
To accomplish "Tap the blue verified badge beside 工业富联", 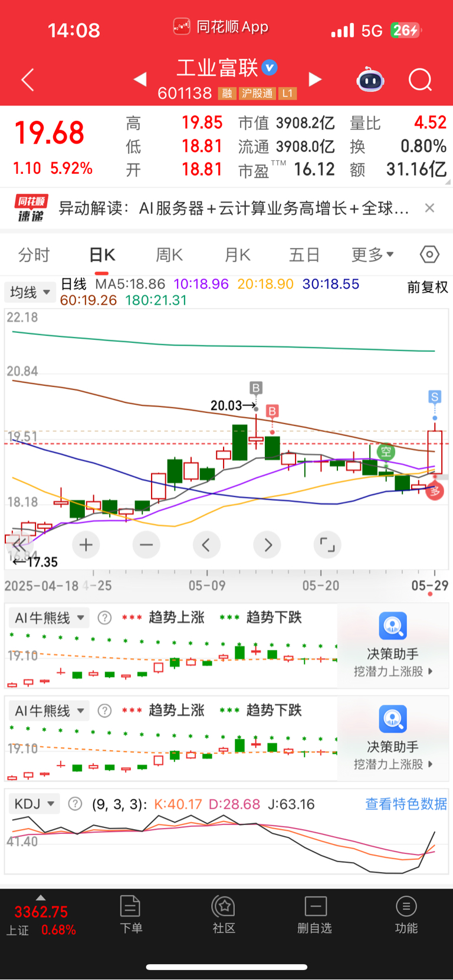I will (270, 68).
